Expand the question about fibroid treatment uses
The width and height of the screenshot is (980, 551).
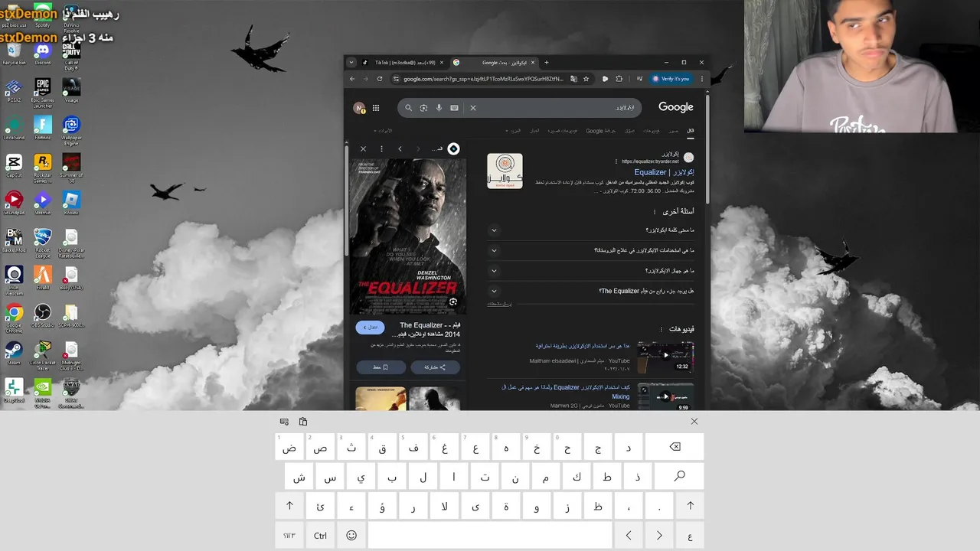(591, 250)
